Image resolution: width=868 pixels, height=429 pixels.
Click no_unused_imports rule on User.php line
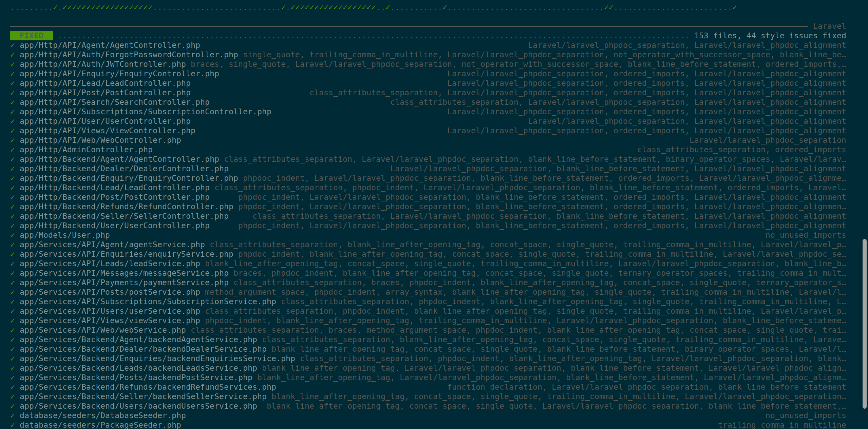pyautogui.click(x=806, y=235)
